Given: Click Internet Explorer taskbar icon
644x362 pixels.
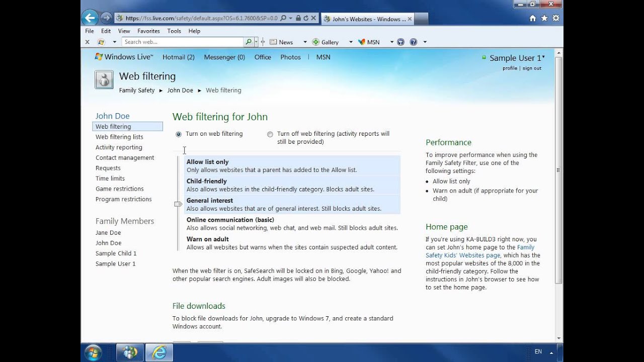Looking at the screenshot, I should (x=159, y=352).
